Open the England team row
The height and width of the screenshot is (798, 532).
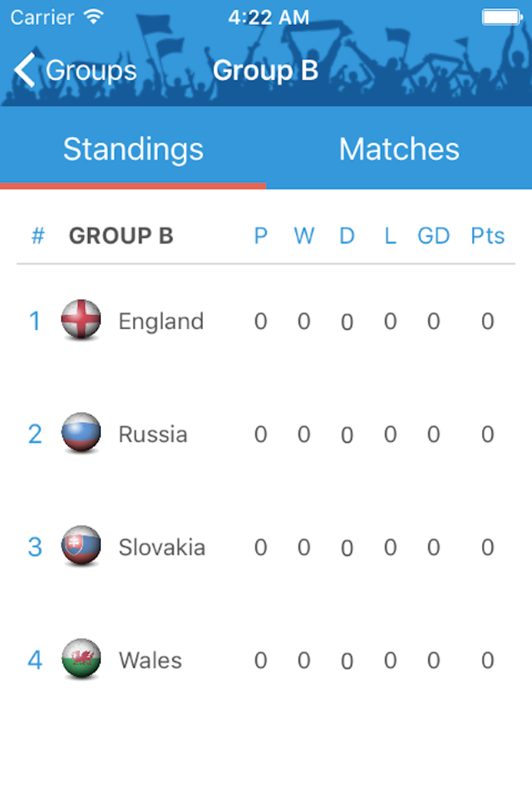click(x=266, y=321)
